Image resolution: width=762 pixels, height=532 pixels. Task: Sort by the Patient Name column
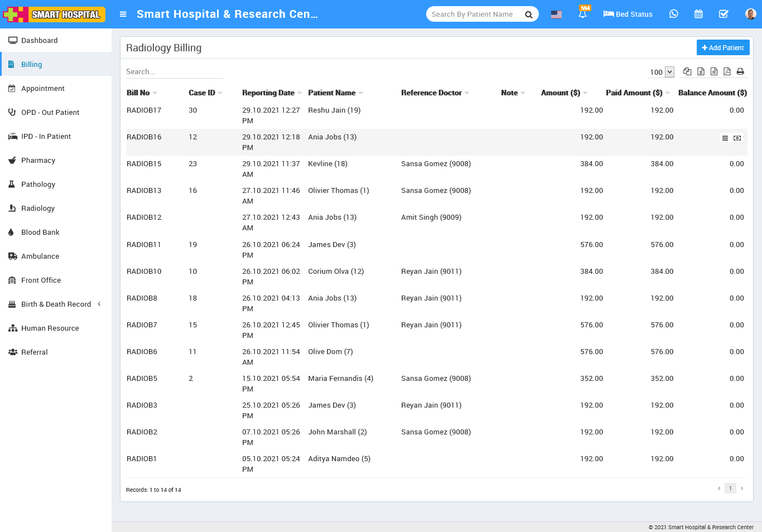coord(335,93)
